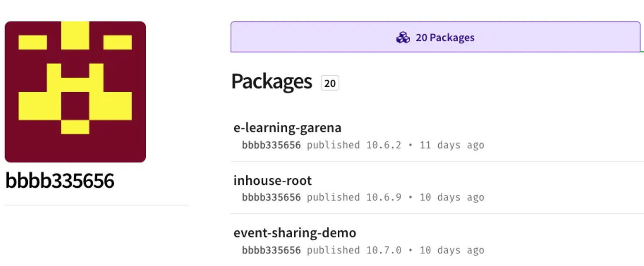Click the boxes icon in Packages tab

pos(403,37)
